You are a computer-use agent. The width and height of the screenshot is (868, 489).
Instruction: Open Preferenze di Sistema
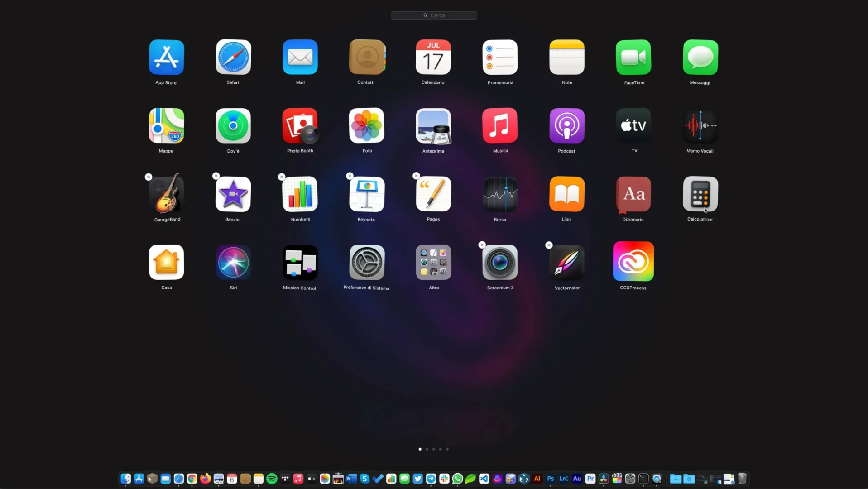[367, 263]
